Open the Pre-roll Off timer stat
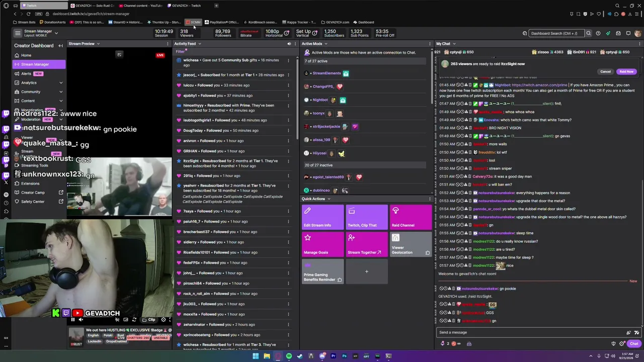Viewport: 644px width, 362px height. click(x=385, y=33)
